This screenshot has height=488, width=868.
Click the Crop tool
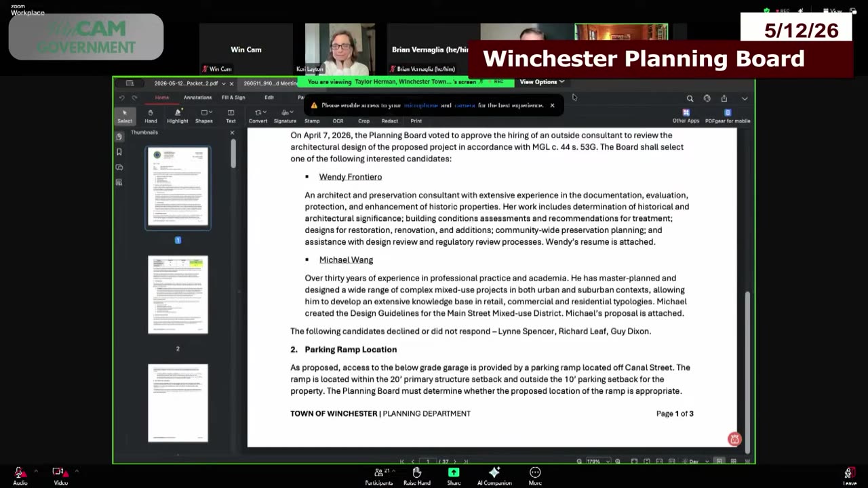[363, 121]
